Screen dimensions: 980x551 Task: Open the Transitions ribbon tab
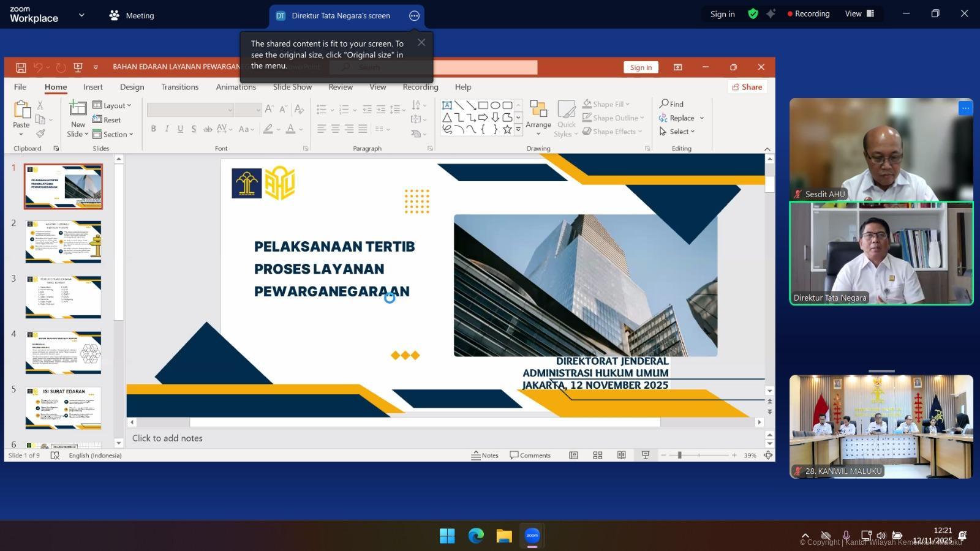pos(179,87)
